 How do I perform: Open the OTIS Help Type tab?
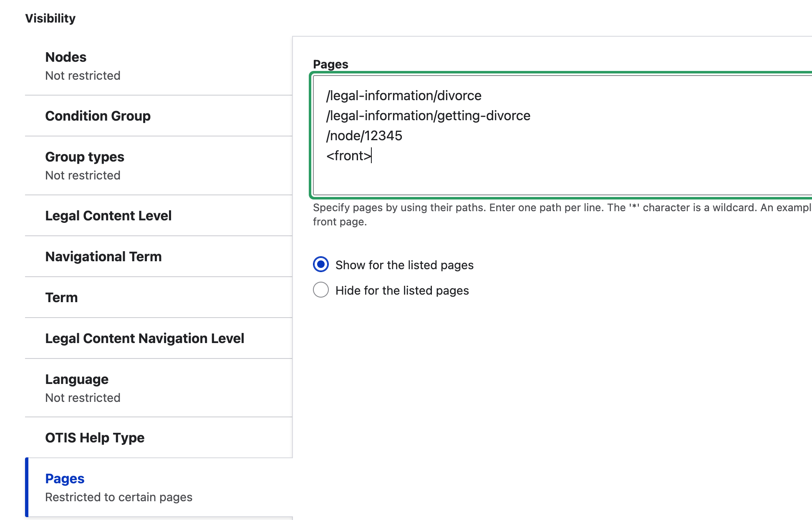[x=159, y=438]
